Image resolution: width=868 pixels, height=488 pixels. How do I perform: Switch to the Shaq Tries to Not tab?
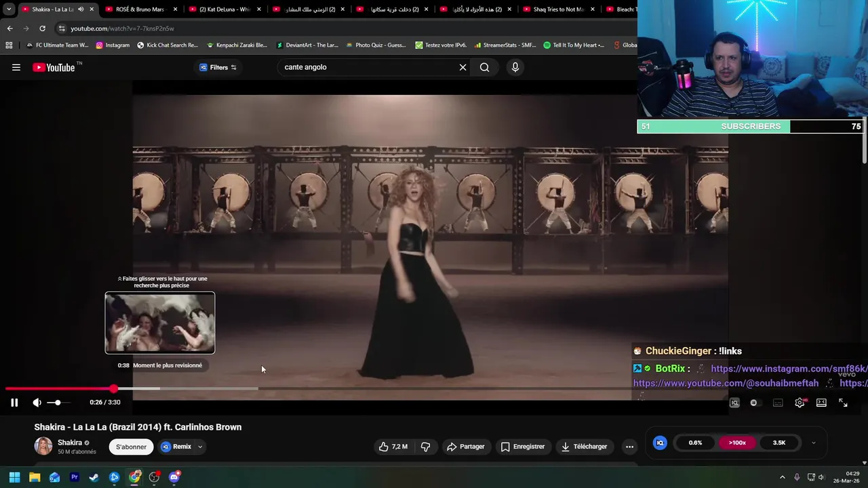[558, 9]
